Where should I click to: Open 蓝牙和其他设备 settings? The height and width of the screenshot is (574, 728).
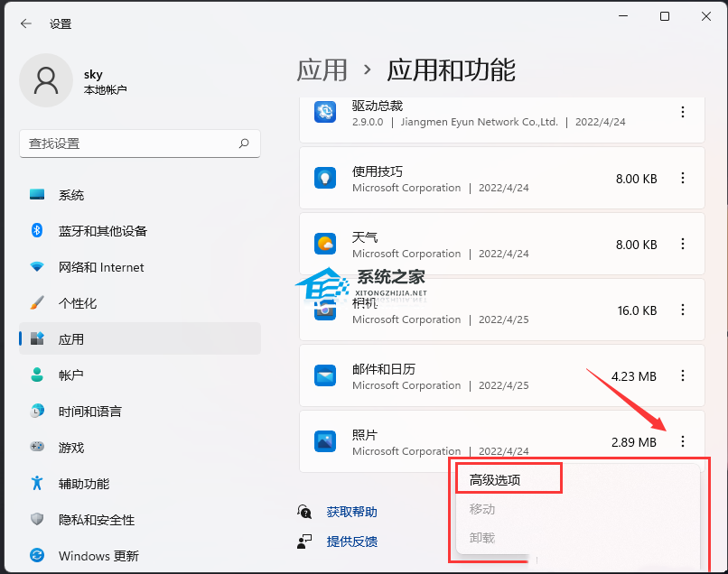pyautogui.click(x=140, y=231)
